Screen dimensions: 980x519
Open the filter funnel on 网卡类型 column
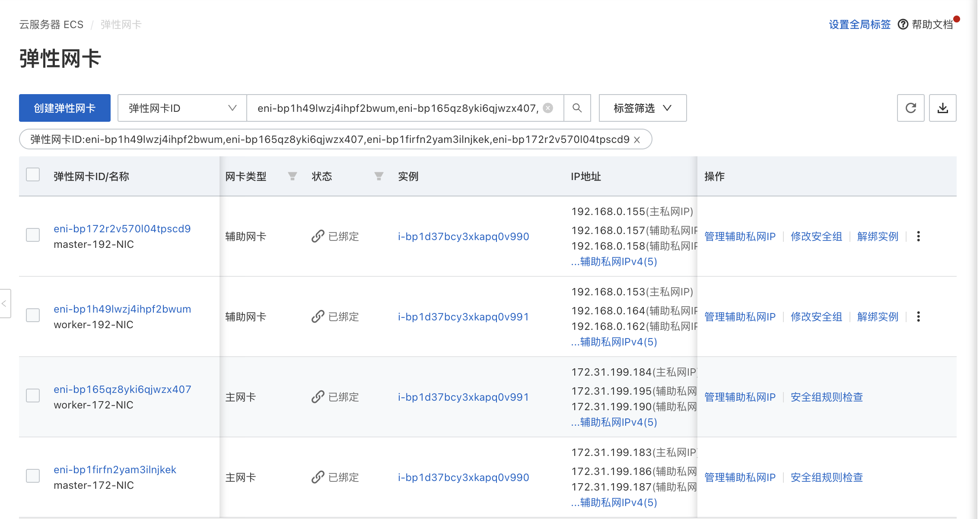pyautogui.click(x=293, y=176)
